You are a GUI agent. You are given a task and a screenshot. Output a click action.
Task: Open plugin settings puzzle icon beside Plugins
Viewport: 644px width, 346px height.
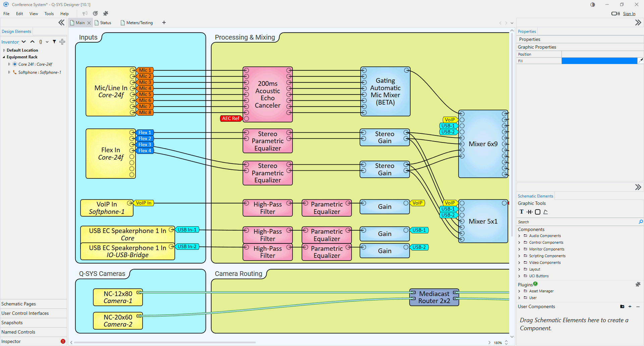[x=638, y=284]
